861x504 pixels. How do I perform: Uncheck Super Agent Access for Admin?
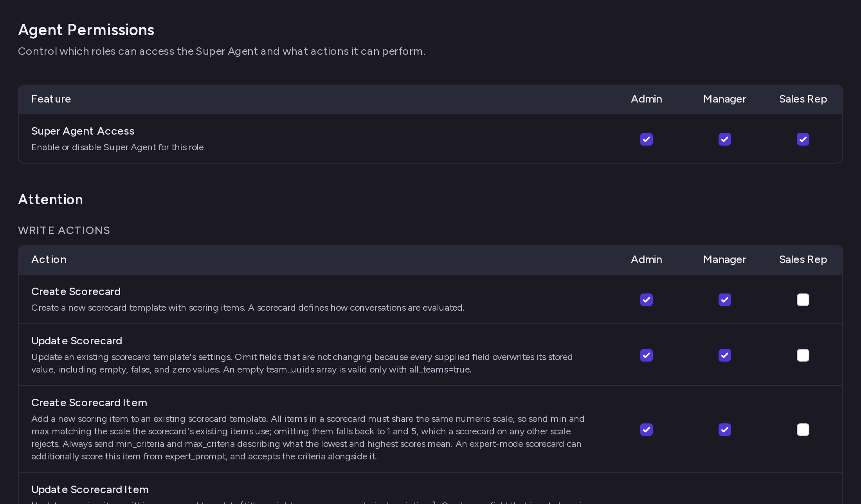point(647,139)
